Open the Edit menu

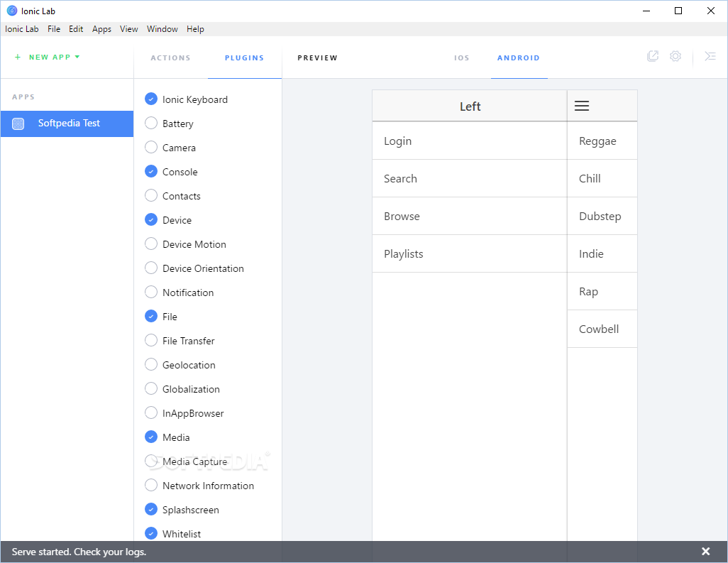76,29
